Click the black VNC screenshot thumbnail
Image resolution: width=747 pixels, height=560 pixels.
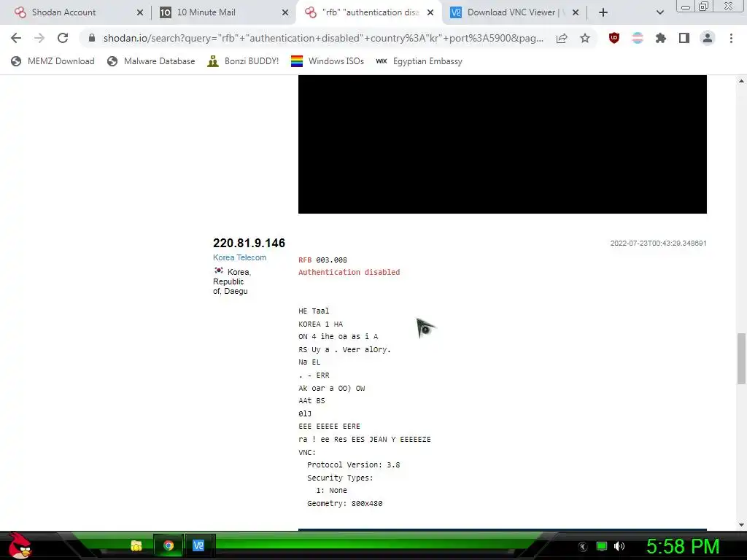[502, 144]
